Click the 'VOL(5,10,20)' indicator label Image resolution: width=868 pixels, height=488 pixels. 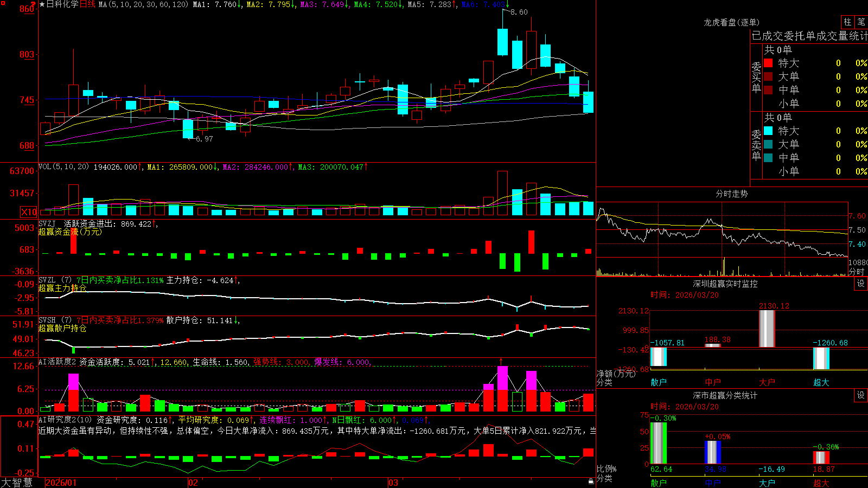[x=63, y=167]
